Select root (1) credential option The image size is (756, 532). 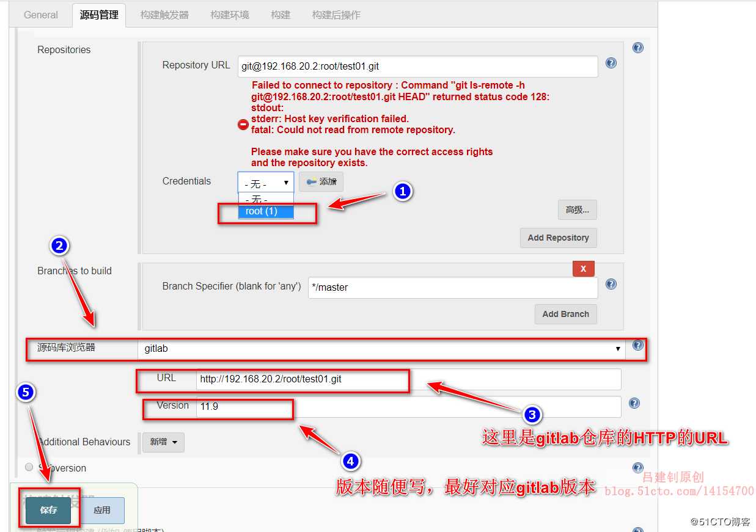pyautogui.click(x=266, y=211)
